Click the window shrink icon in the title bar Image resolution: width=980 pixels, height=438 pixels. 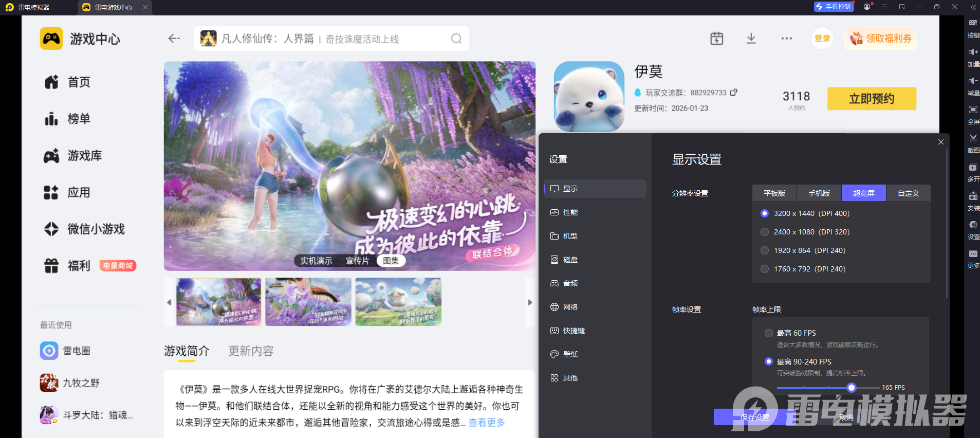(902, 7)
